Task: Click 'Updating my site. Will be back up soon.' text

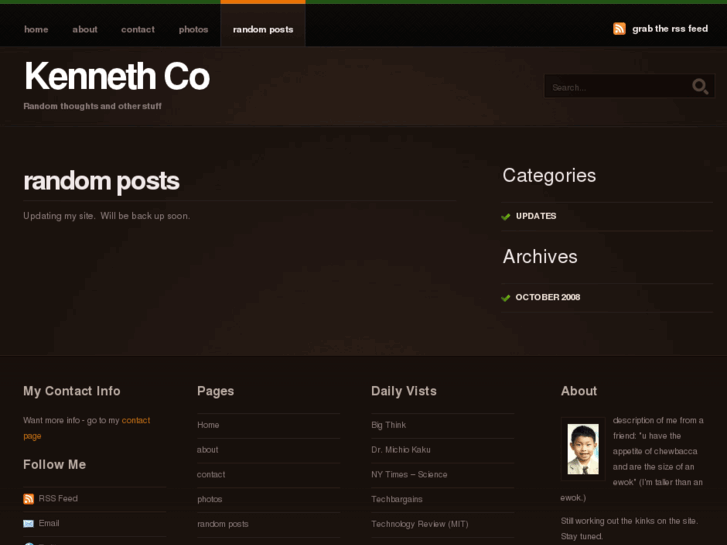Action: point(107,216)
